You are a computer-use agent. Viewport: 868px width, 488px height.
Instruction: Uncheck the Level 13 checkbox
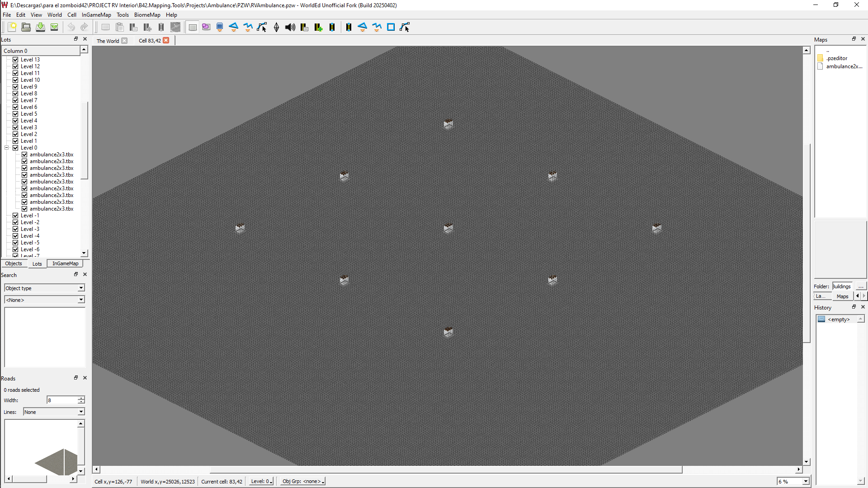(x=15, y=60)
